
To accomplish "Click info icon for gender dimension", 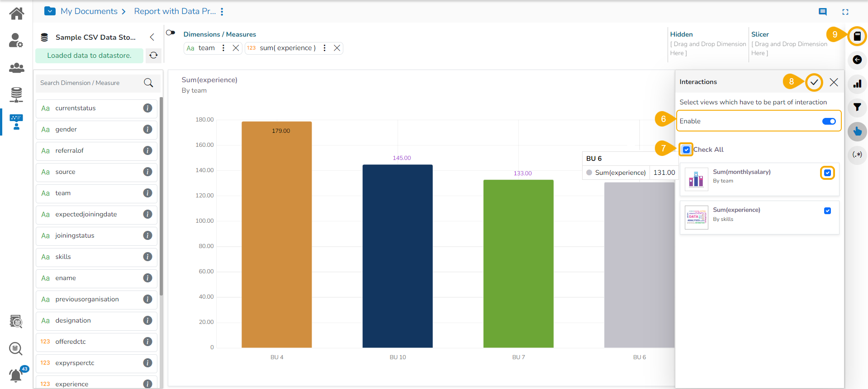I will (147, 129).
